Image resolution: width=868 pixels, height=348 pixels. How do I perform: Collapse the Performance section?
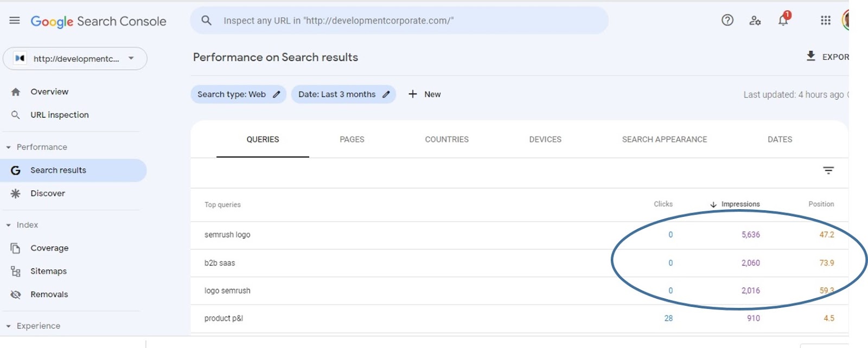9,147
